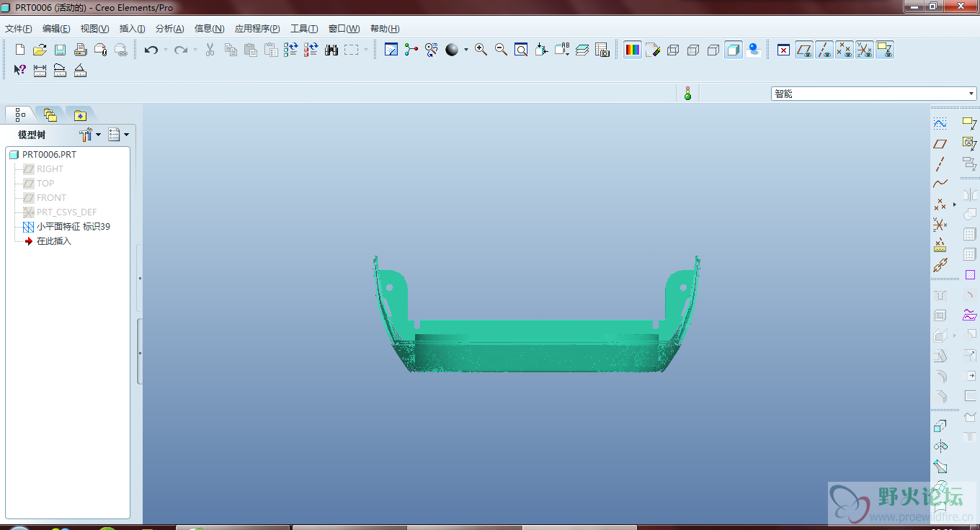Click the Paste Special icon
980x530 pixels.
tap(271, 50)
